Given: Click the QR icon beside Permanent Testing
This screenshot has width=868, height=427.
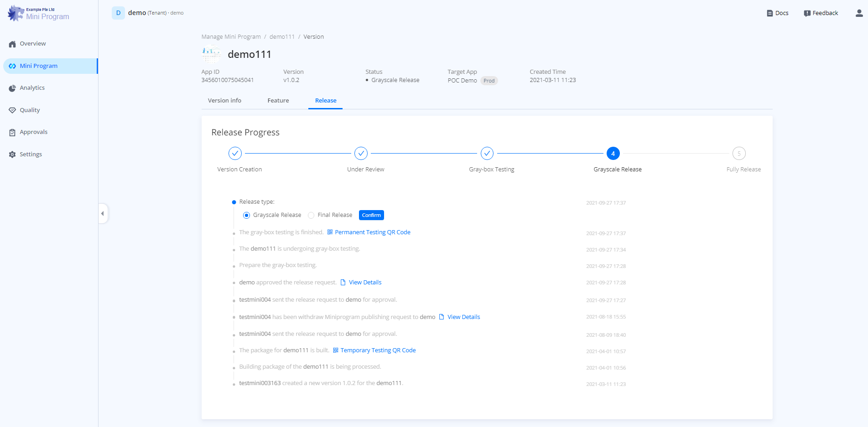Looking at the screenshot, I should 330,232.
